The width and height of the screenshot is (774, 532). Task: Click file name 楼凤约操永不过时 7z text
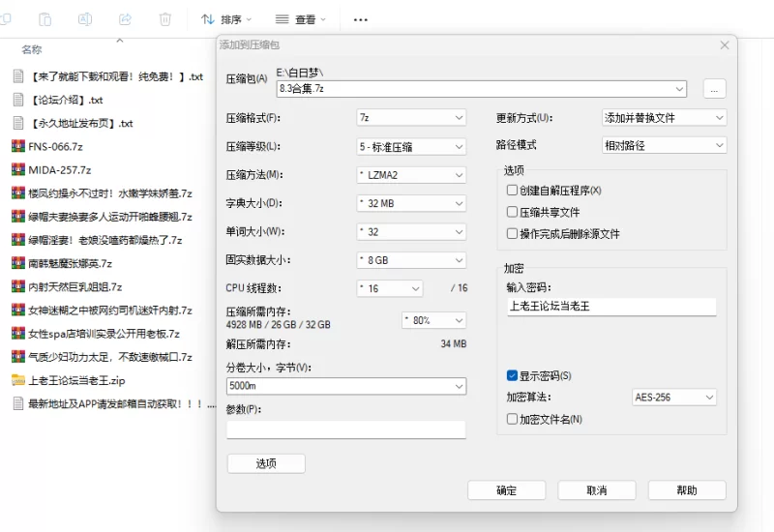pyautogui.click(x=110, y=193)
